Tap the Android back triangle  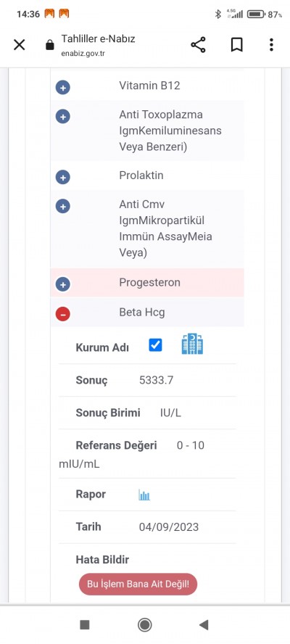click(204, 624)
